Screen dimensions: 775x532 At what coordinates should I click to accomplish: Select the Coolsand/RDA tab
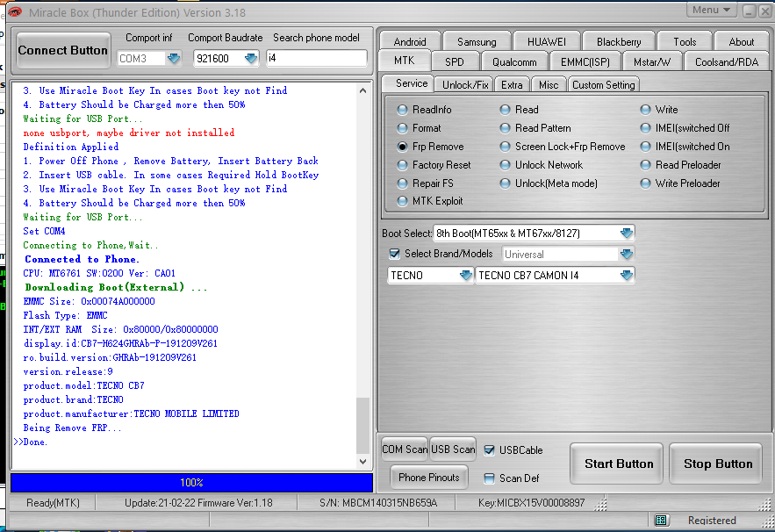(726, 62)
